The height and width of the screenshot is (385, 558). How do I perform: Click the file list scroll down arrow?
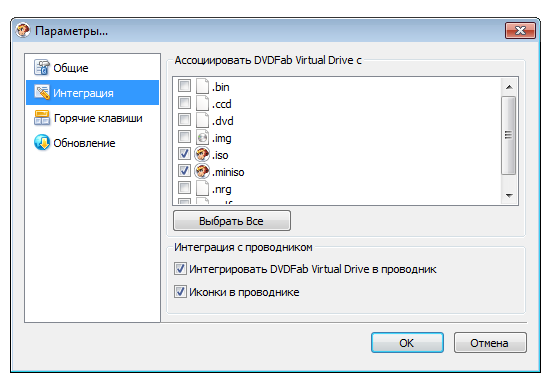509,195
